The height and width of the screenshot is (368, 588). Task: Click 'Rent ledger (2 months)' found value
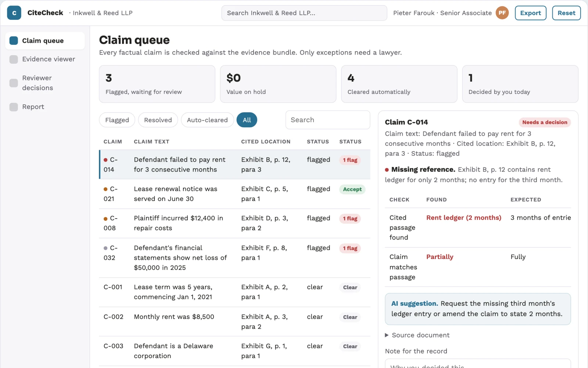[463, 218]
